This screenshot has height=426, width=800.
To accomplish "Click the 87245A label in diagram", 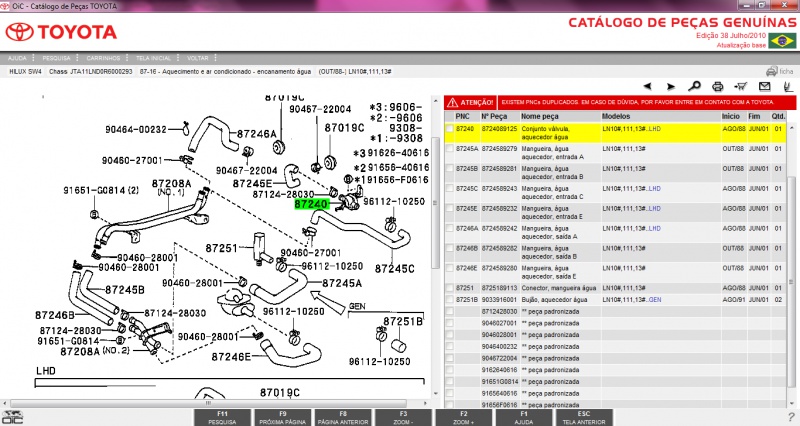I will coord(342,283).
